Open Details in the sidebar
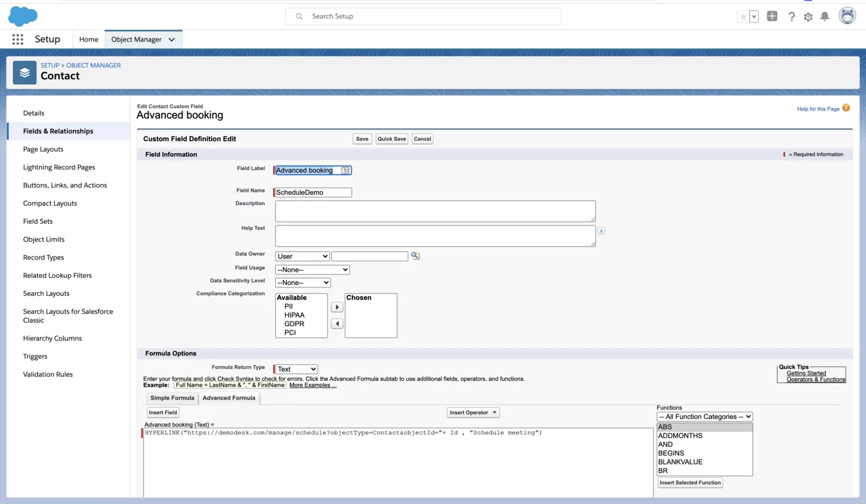The image size is (866, 504). [x=34, y=113]
